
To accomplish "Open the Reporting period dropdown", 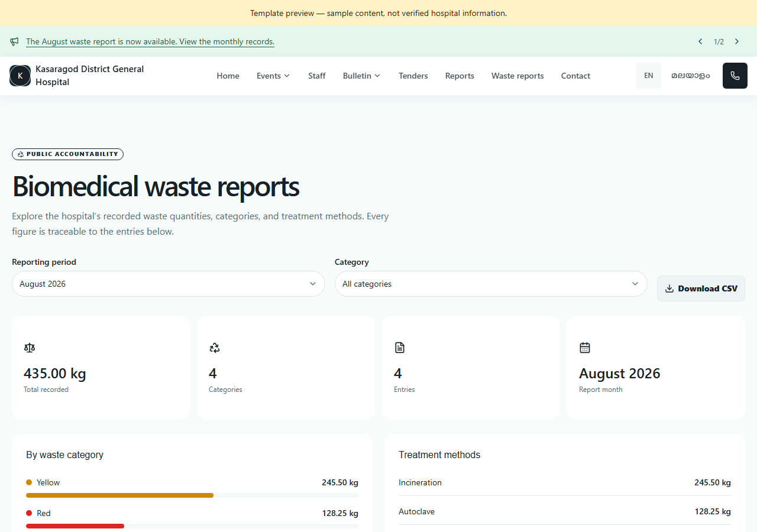I will [169, 284].
